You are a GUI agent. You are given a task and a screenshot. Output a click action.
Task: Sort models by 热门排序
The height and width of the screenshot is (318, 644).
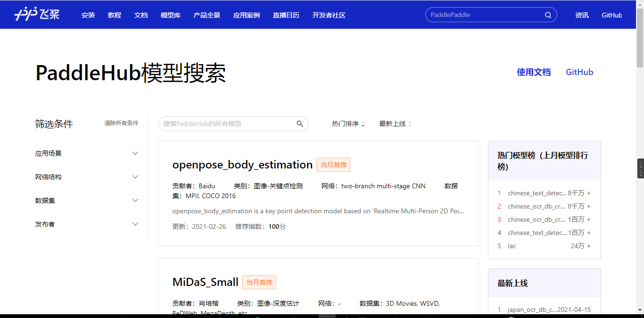(x=348, y=124)
